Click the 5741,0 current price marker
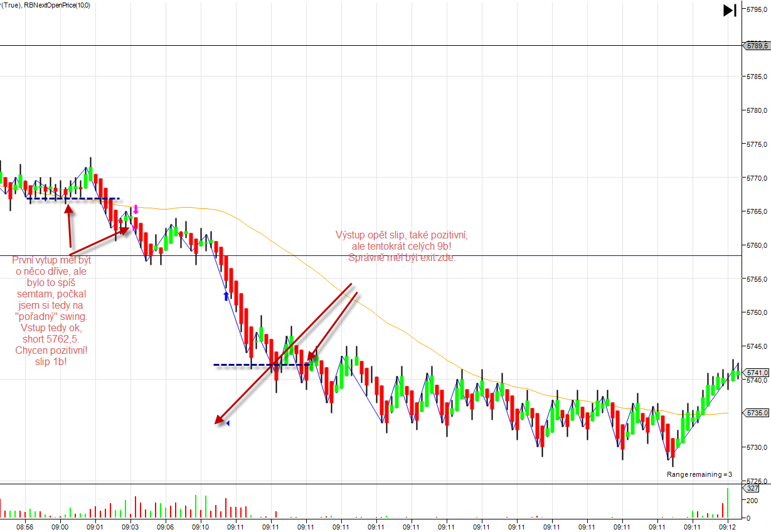This screenshot has height=532, width=771. point(755,373)
